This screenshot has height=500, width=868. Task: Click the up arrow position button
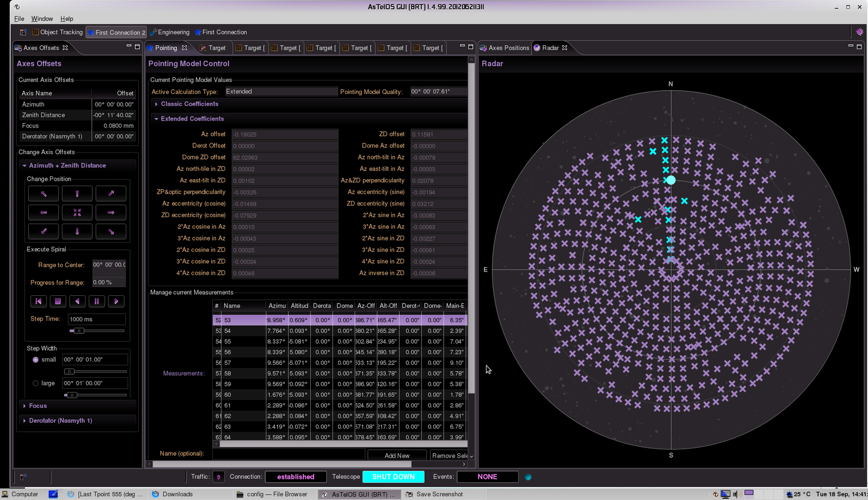click(x=77, y=194)
